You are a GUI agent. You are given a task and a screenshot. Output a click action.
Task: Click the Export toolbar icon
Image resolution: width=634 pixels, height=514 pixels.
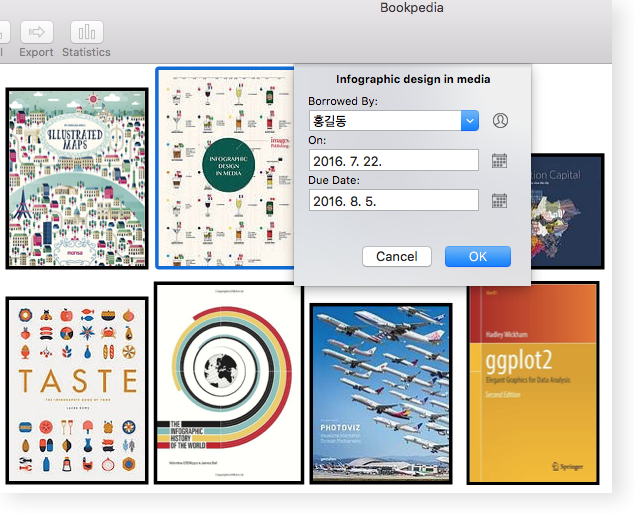tap(37, 32)
